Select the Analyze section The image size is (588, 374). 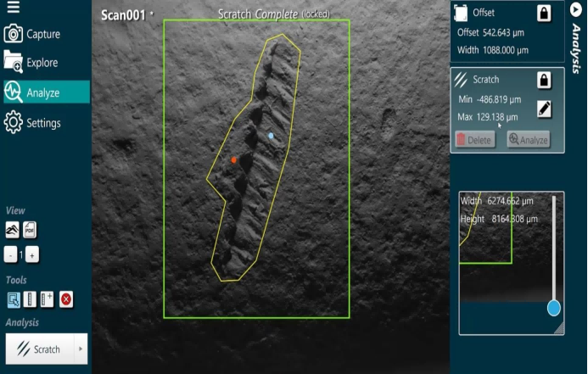47,92
